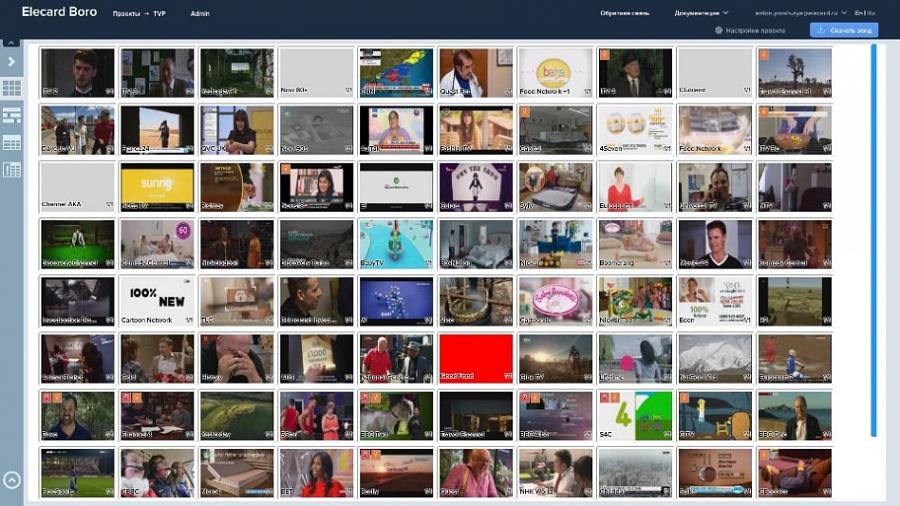Click the orange alert badge on Food Network +1
Image resolution: width=900 pixels, height=506 pixels.
point(524,55)
